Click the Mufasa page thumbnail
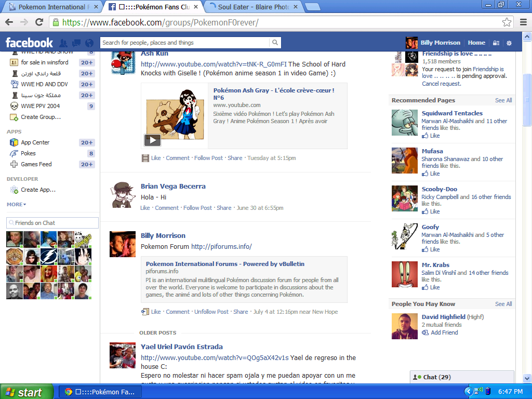 (x=404, y=161)
